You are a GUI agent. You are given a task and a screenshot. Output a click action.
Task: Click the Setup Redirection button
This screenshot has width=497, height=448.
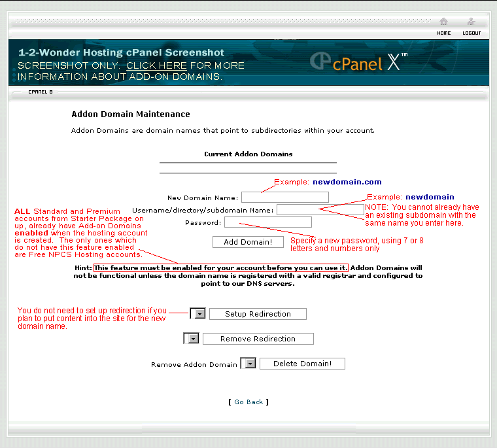click(x=258, y=314)
